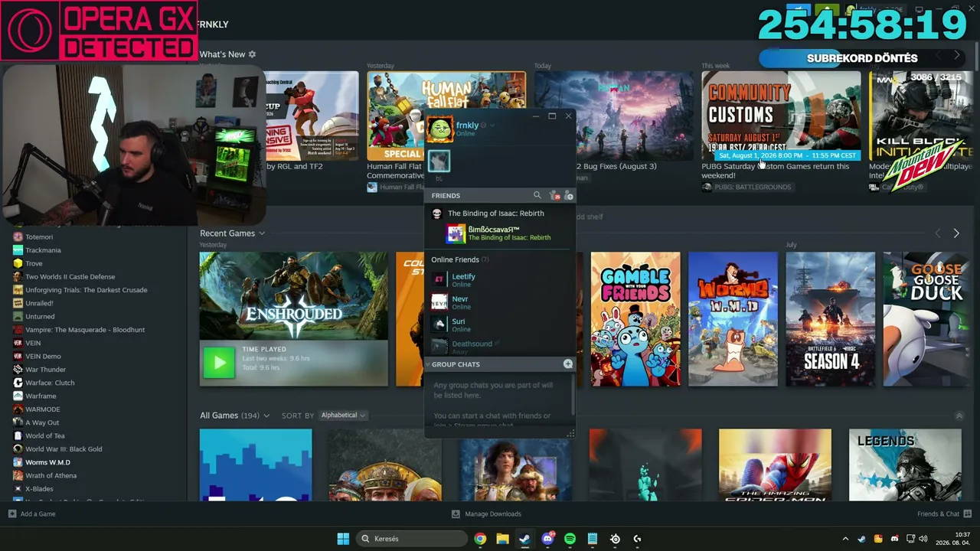The height and width of the screenshot is (551, 980).
Task: Open Friends & Chat link
Action: 938,514
